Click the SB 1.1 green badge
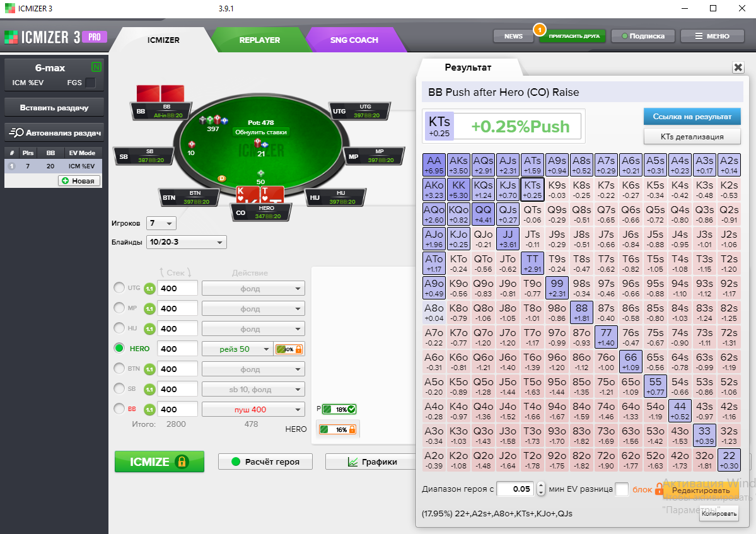The width and height of the screenshot is (756, 534). [149, 390]
